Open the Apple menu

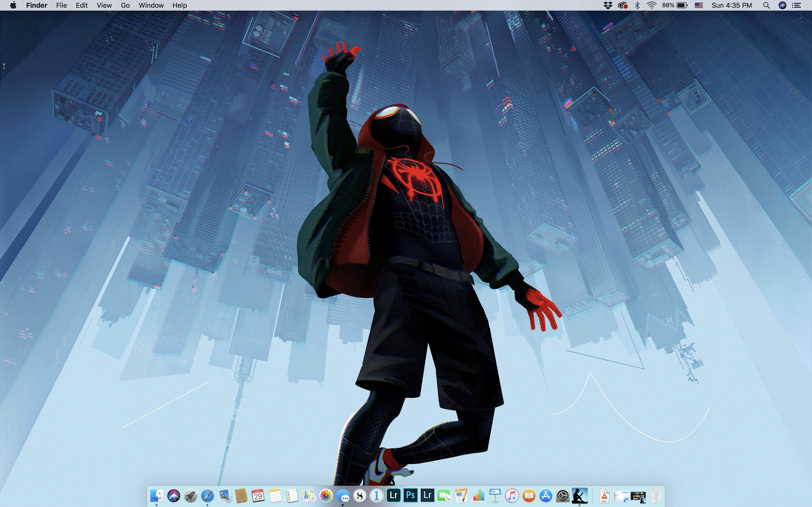(13, 5)
